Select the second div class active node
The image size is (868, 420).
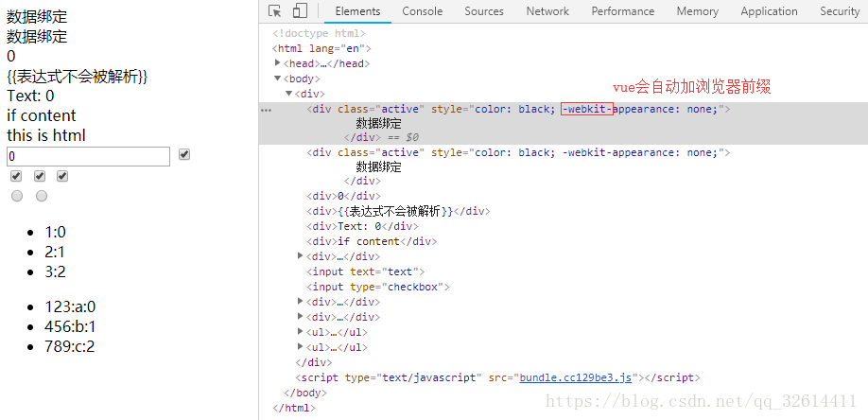519,152
